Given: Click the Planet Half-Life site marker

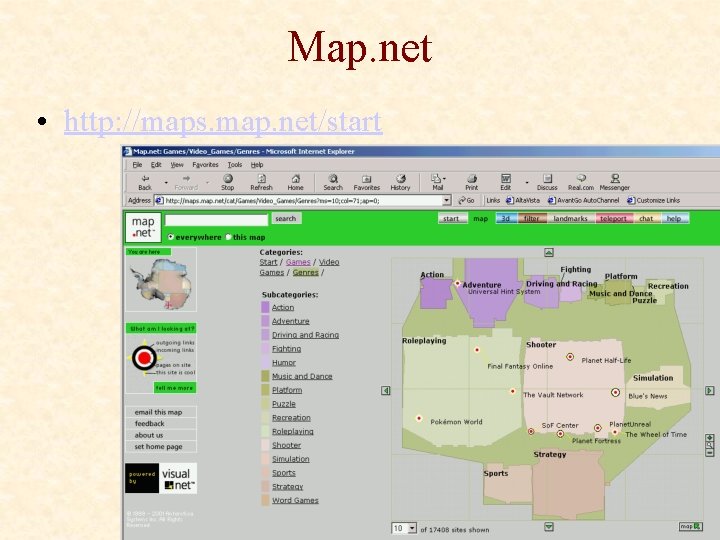Looking at the screenshot, I should pos(570,357).
